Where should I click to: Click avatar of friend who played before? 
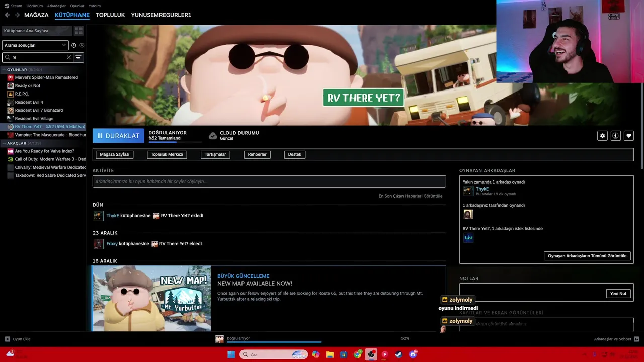(468, 215)
